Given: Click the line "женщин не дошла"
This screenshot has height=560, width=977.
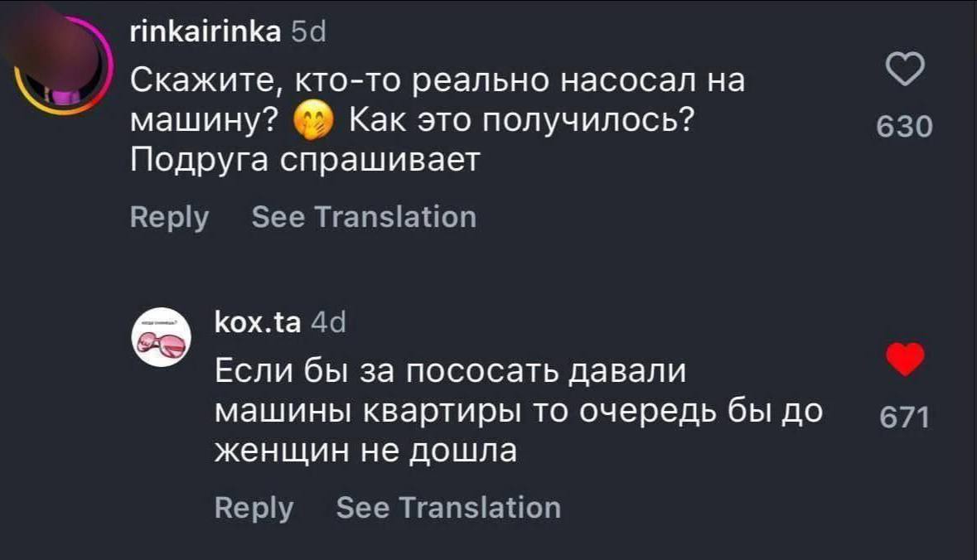Looking at the screenshot, I should click(365, 451).
